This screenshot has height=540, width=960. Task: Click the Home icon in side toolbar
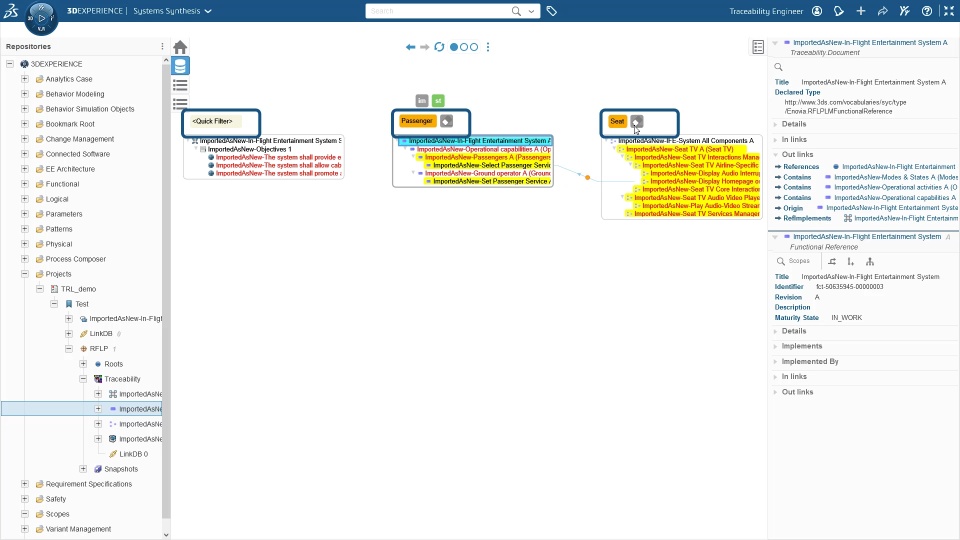(x=180, y=47)
